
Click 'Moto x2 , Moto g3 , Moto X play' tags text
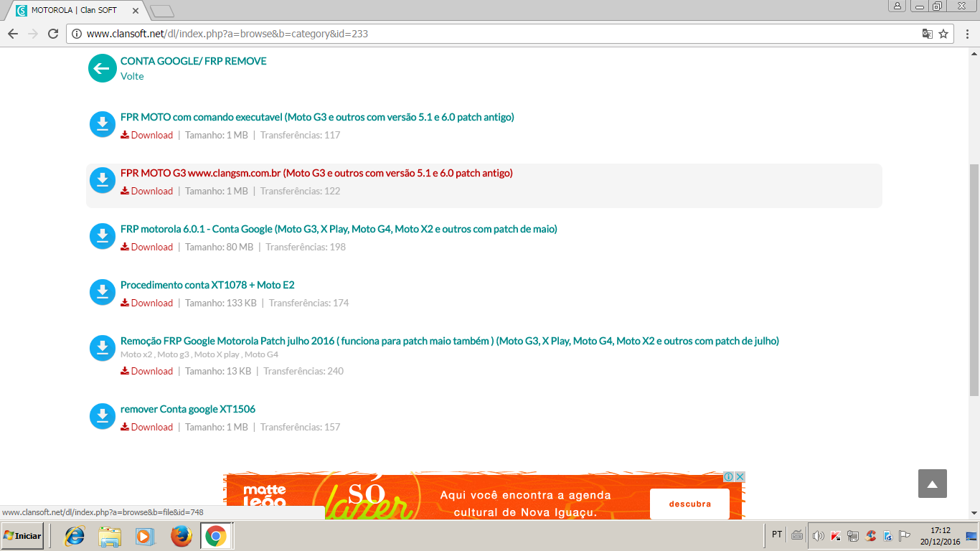pos(199,354)
